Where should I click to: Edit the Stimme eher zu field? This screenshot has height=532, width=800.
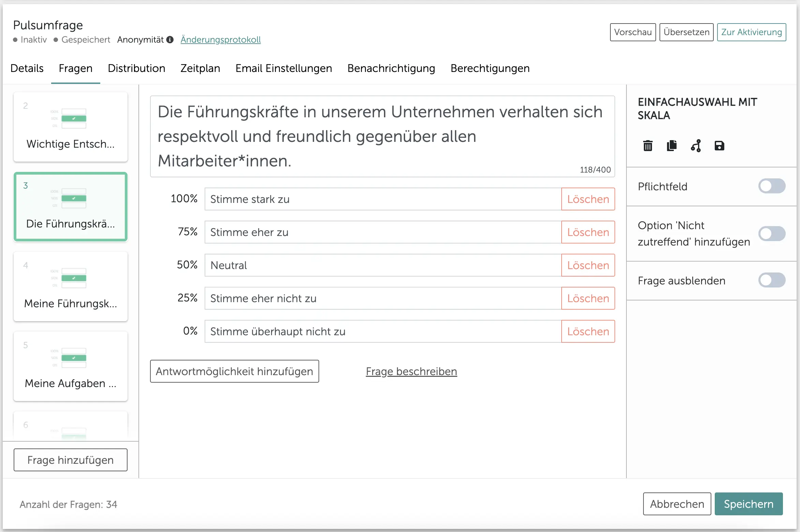tap(383, 232)
